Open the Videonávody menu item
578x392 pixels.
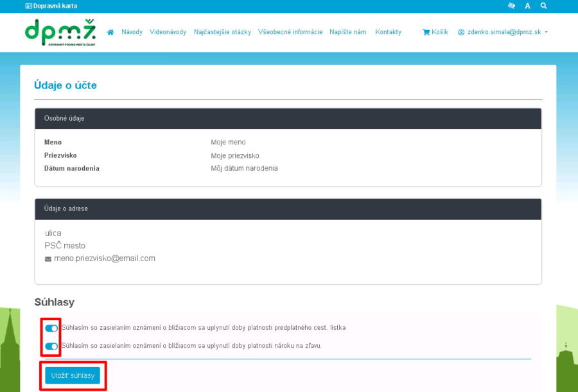tap(168, 32)
